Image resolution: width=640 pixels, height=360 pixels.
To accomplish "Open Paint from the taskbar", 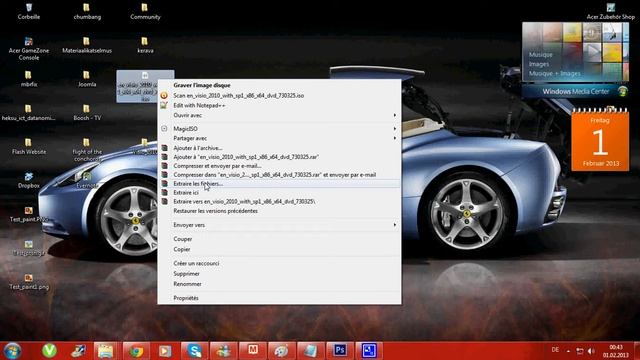I will pyautogui.click(x=281, y=351).
